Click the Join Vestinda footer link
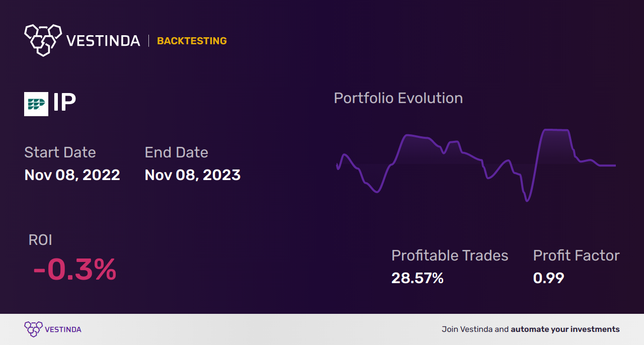This screenshot has height=345, width=644. pos(530,329)
